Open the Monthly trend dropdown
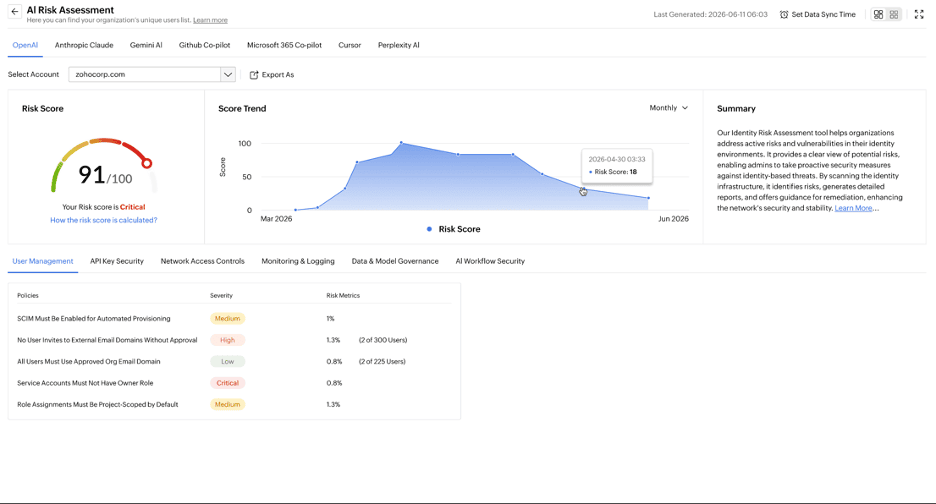Screen dimensions: 936x504 [x=669, y=108]
